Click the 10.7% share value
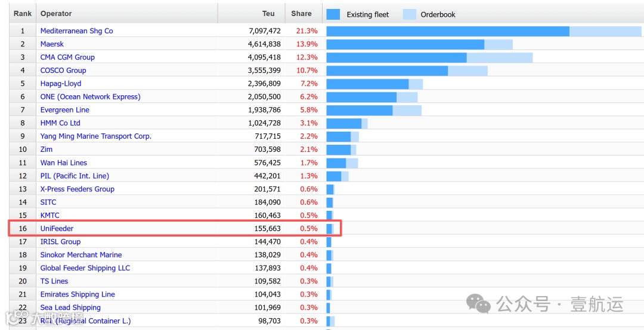Screen dimensions: 644x330 tap(307, 70)
